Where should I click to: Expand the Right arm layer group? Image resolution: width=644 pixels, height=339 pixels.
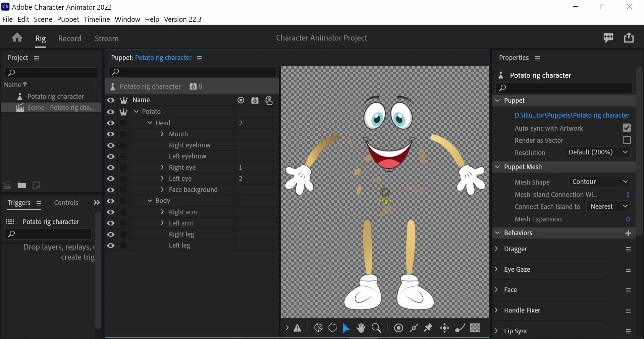point(162,212)
